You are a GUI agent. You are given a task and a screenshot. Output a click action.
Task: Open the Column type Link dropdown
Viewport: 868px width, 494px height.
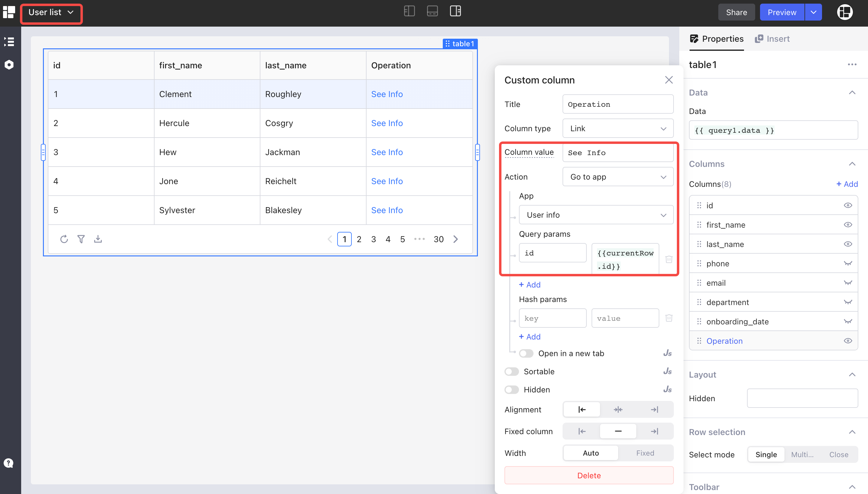618,128
